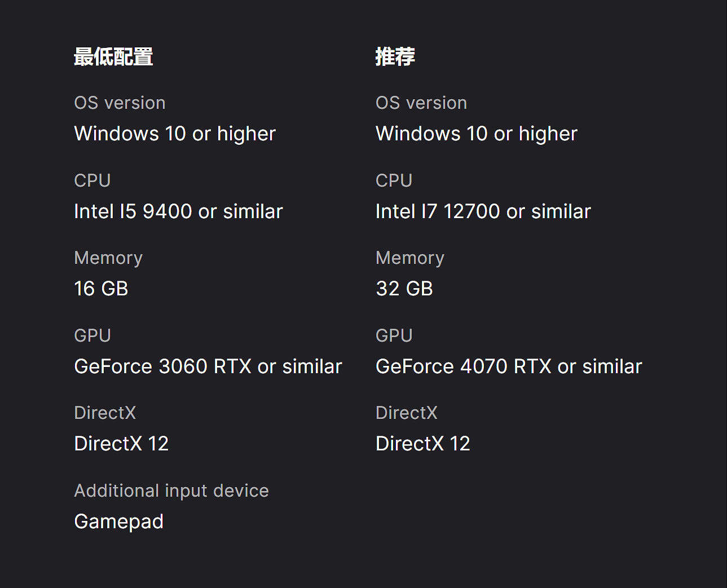727x588 pixels.
Task: Click the Memory label under 推荐
Action: point(410,258)
